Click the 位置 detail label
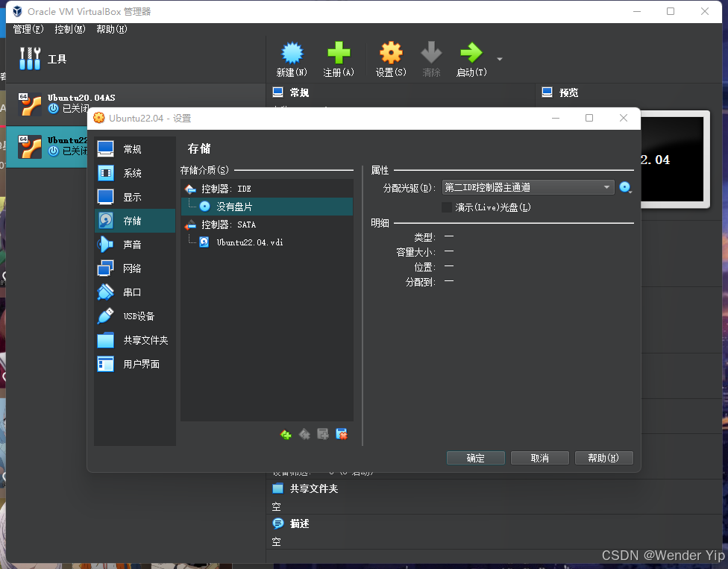Image resolution: width=728 pixels, height=569 pixels. [425, 267]
